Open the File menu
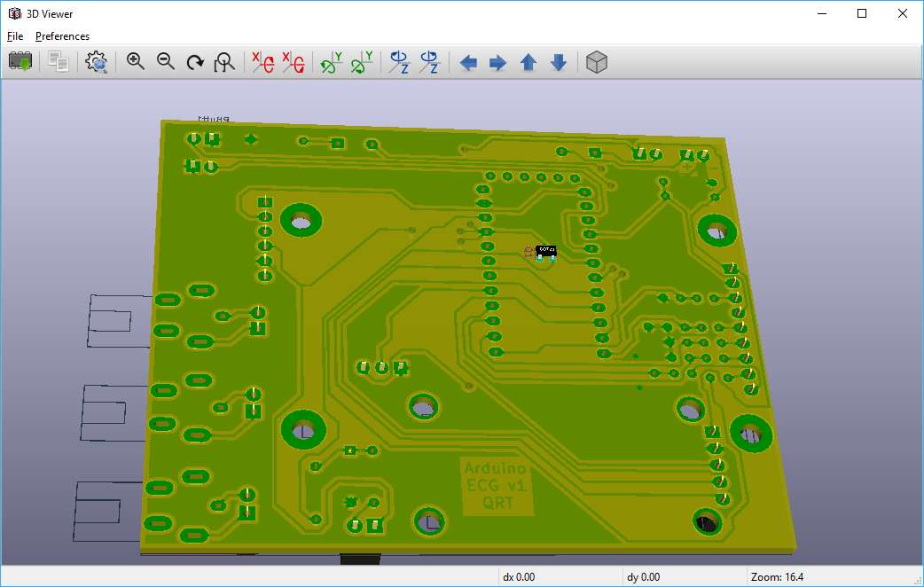This screenshot has height=587, width=924. [x=14, y=35]
